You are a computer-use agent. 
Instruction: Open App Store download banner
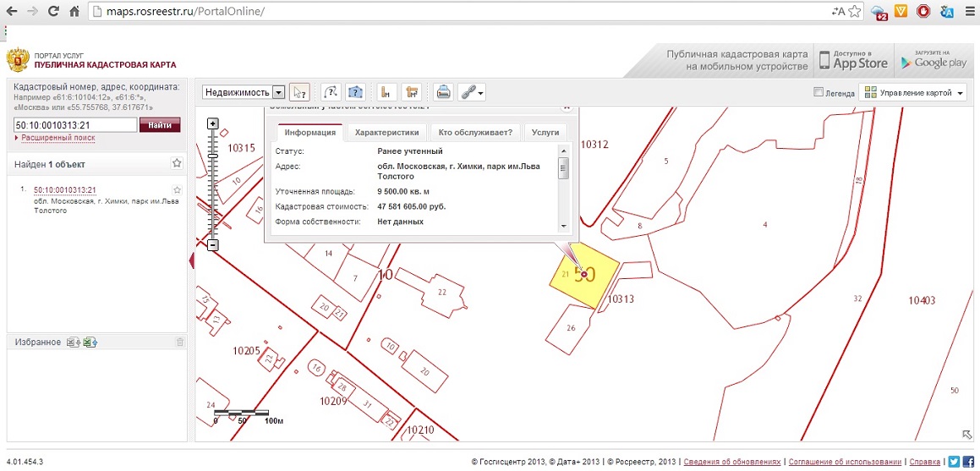click(x=854, y=60)
